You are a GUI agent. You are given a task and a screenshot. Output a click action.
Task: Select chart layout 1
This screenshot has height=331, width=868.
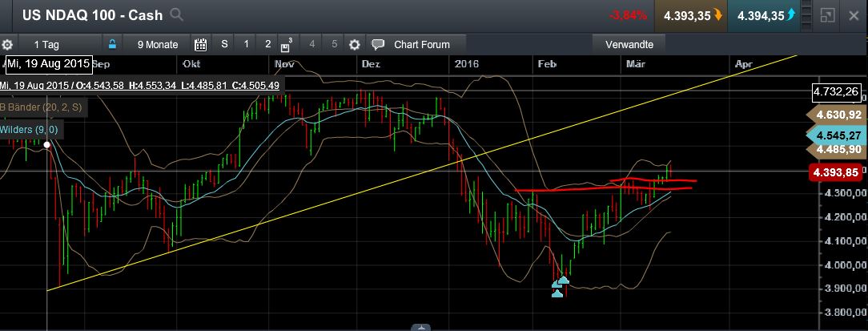(247, 44)
